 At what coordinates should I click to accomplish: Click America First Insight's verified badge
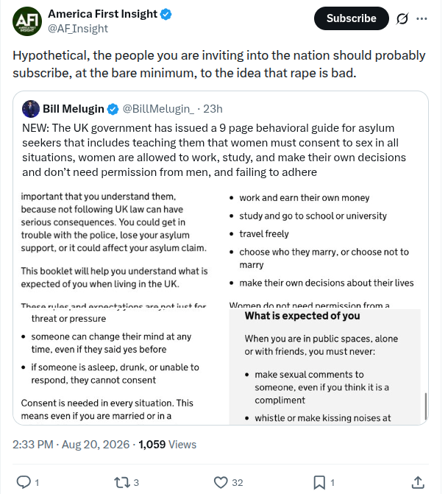point(166,14)
